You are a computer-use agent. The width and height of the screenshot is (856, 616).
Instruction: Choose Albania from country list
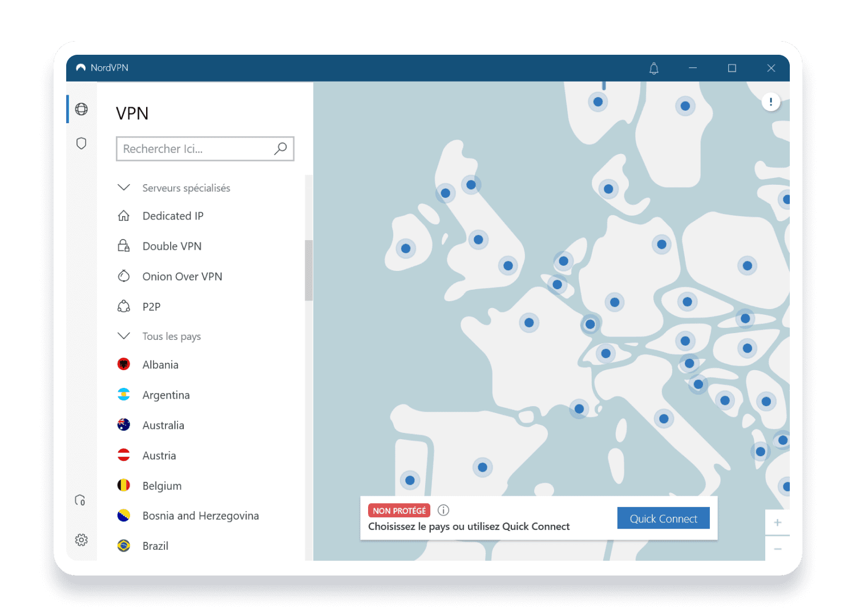160,365
